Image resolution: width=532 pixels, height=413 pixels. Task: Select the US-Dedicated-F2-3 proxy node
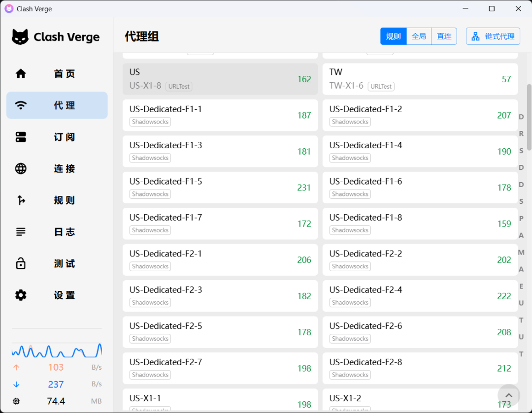coord(220,296)
